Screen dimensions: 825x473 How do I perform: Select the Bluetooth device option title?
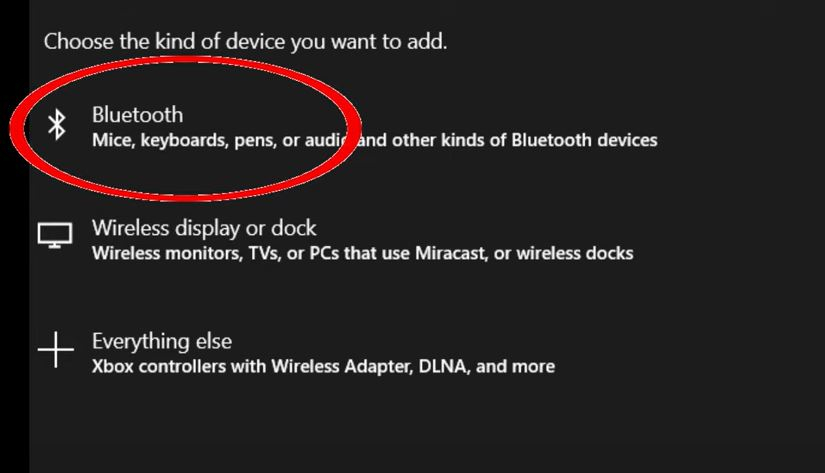[137, 114]
